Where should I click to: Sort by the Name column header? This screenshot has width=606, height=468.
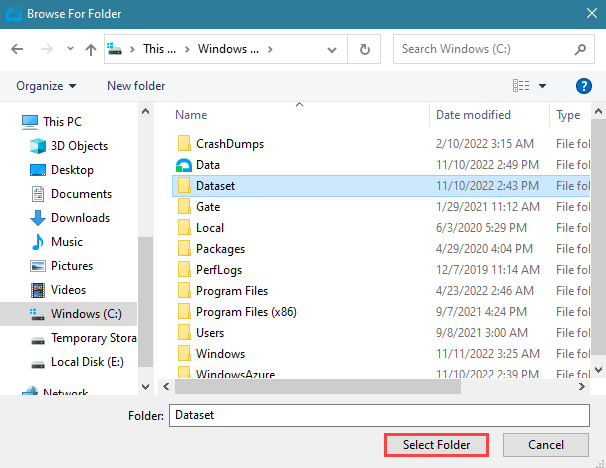point(192,115)
